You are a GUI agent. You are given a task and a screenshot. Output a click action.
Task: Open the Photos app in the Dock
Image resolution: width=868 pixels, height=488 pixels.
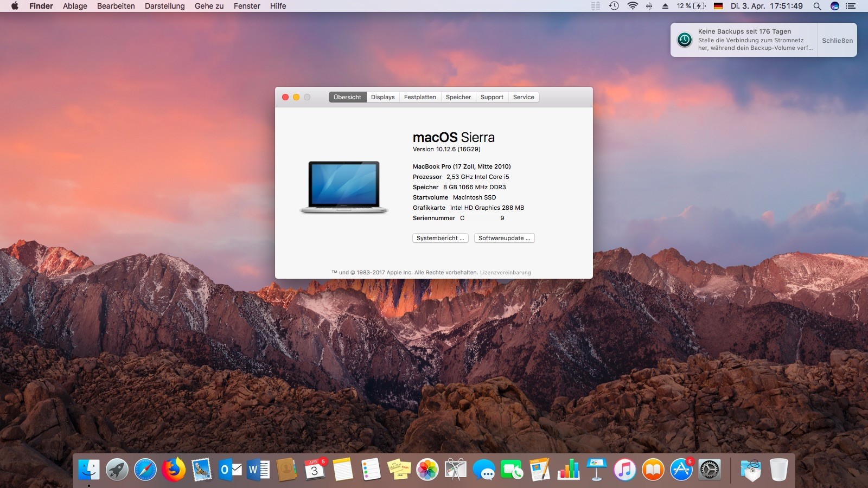(427, 470)
